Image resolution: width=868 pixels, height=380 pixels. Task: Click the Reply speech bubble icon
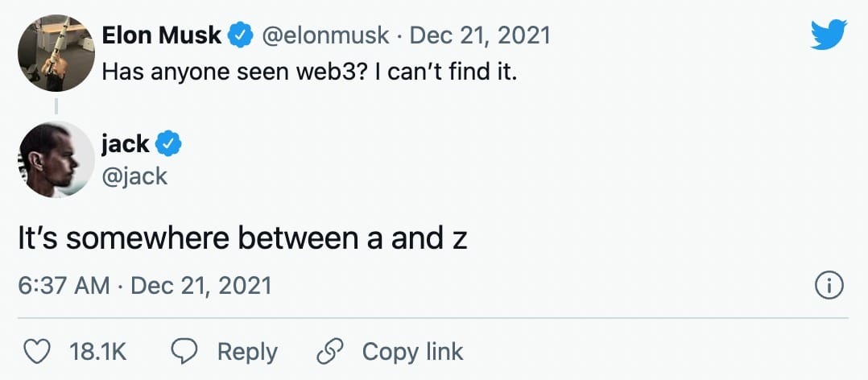tap(187, 351)
